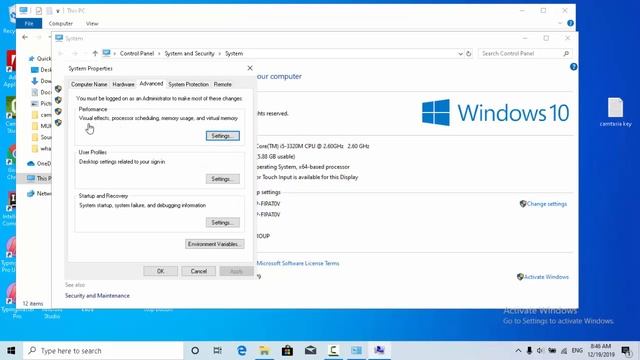Image resolution: width=640 pixels, height=360 pixels.
Task: Click System and Security breadcrumb
Action: 189,53
